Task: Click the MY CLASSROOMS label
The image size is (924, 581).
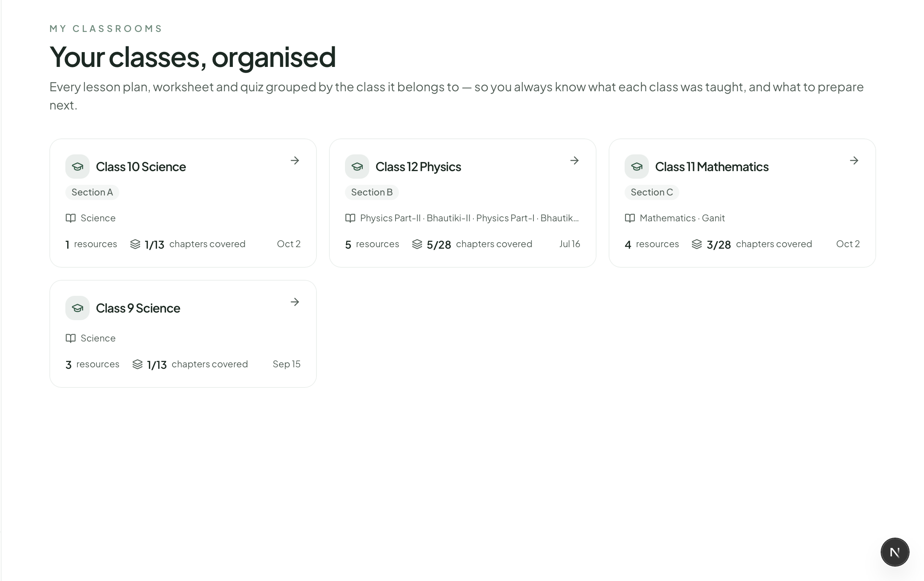Action: tap(106, 29)
